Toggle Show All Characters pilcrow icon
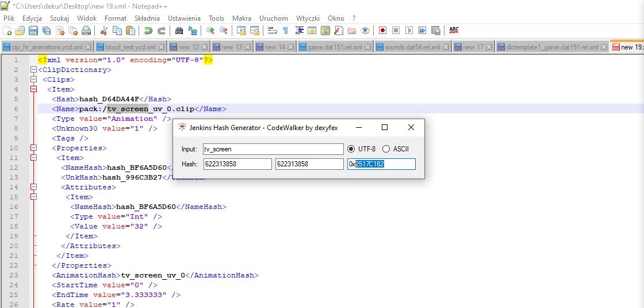The width and height of the screenshot is (644, 308). tap(285, 31)
